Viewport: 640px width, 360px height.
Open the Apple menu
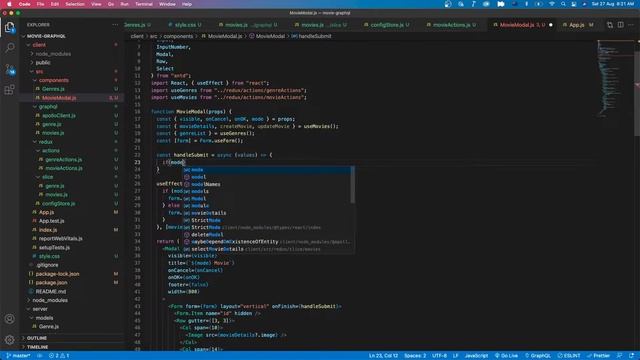tap(9, 4)
